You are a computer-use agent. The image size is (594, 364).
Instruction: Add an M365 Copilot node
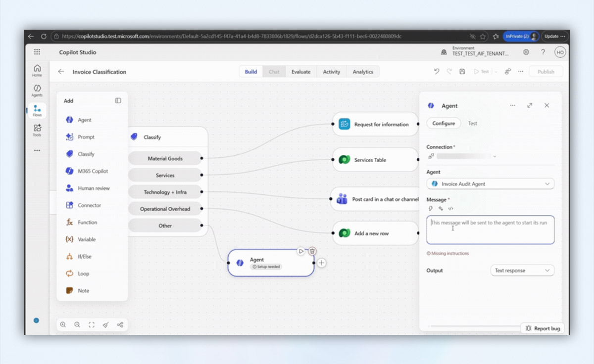tap(92, 171)
